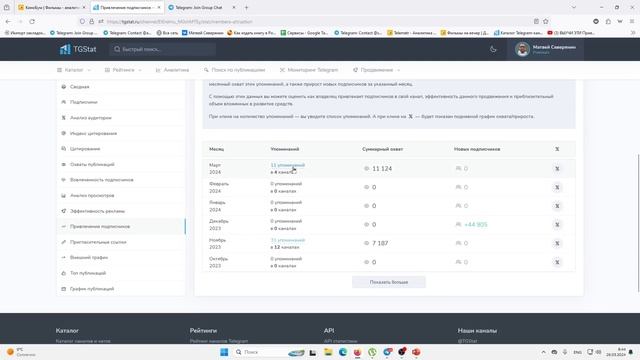Open the user profile menu
The height and width of the screenshot is (360, 640).
tap(545, 49)
